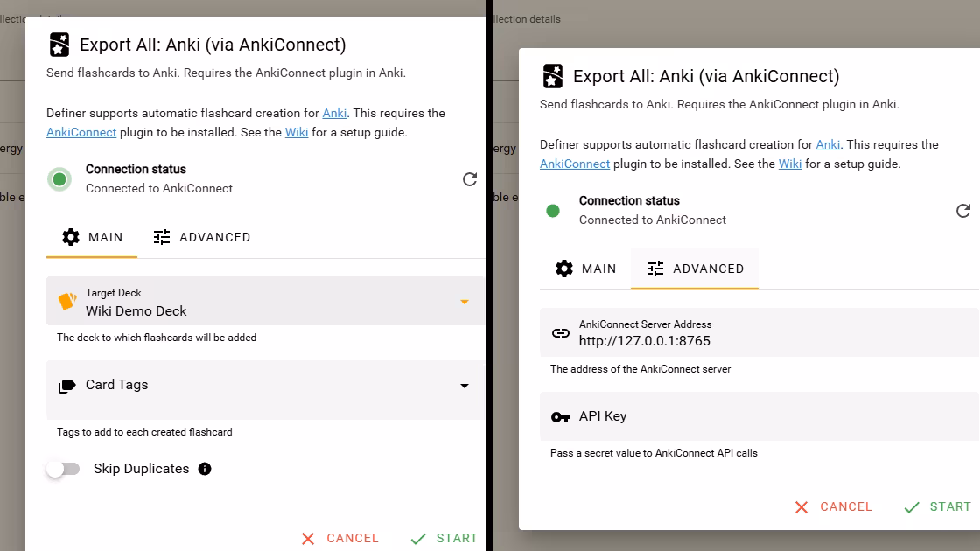Click 'The address of the AnkiConnect server' hint

pyautogui.click(x=640, y=369)
